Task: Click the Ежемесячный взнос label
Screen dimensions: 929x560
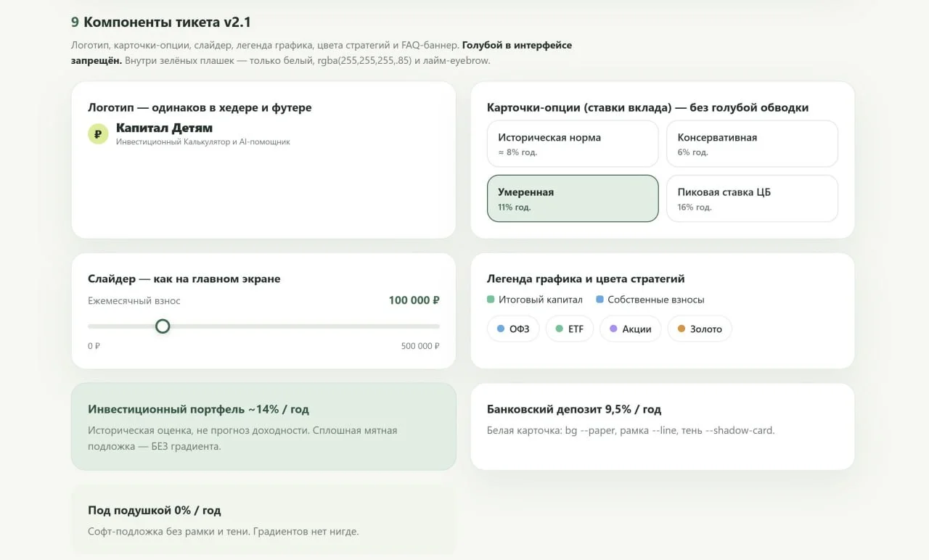Action: (x=134, y=300)
